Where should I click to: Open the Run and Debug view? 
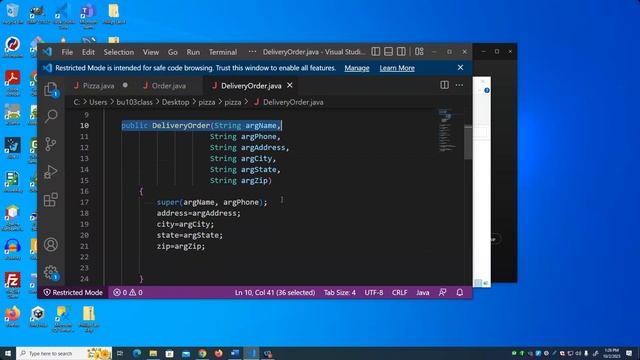point(51,172)
